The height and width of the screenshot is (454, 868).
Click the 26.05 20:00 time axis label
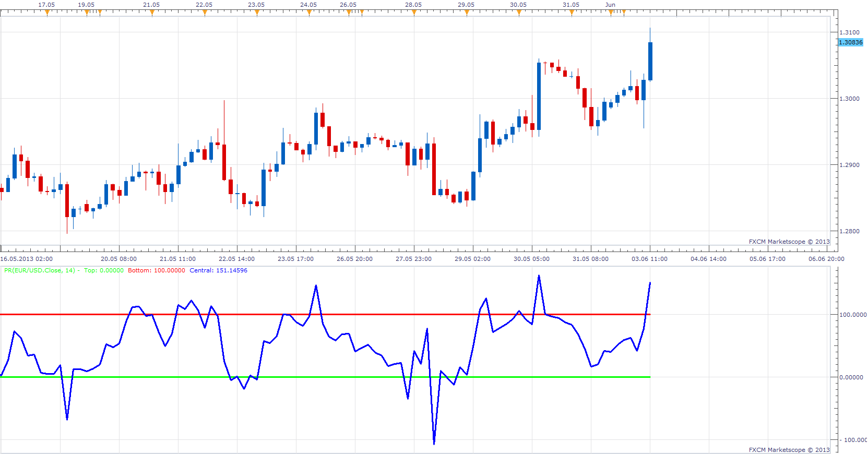click(x=354, y=259)
